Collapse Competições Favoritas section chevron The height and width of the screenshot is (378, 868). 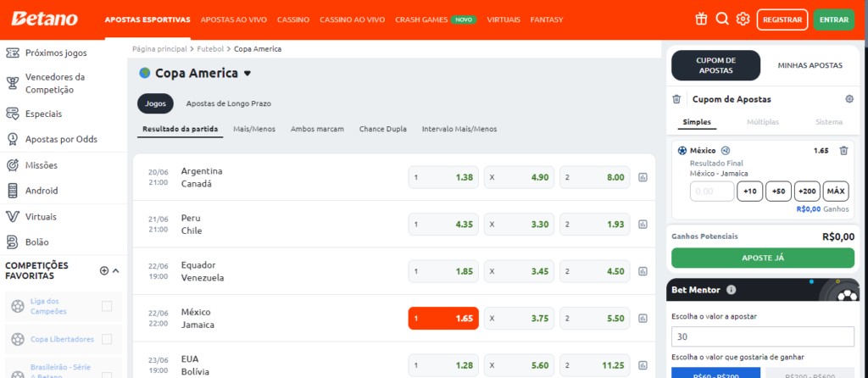point(115,270)
